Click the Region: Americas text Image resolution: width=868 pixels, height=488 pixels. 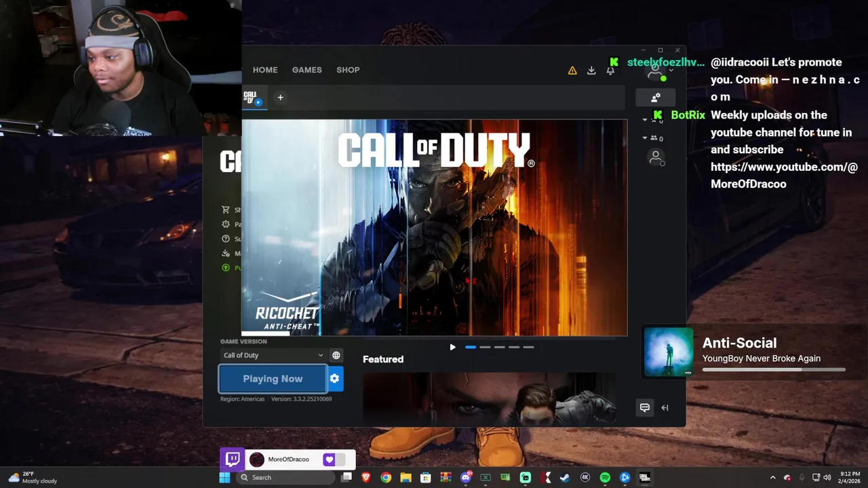point(242,399)
